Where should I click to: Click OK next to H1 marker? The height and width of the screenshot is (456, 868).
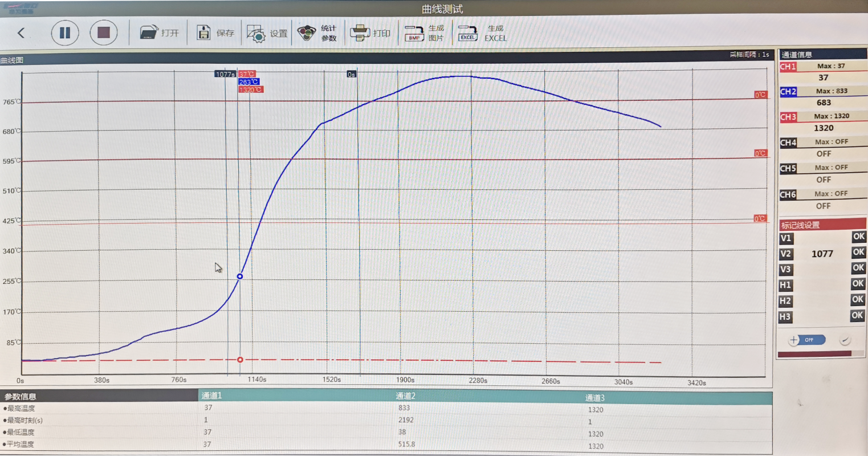point(858,283)
